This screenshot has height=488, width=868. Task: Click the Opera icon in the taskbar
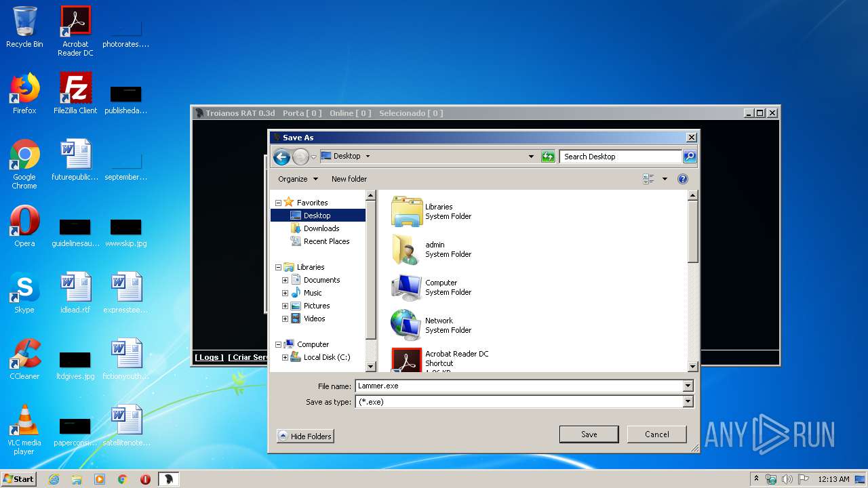point(145,479)
